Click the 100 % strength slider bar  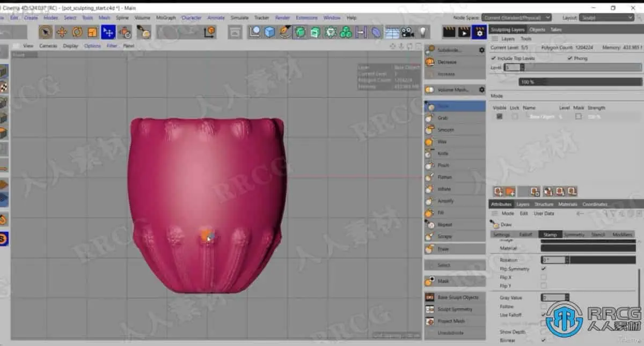[x=580, y=82]
